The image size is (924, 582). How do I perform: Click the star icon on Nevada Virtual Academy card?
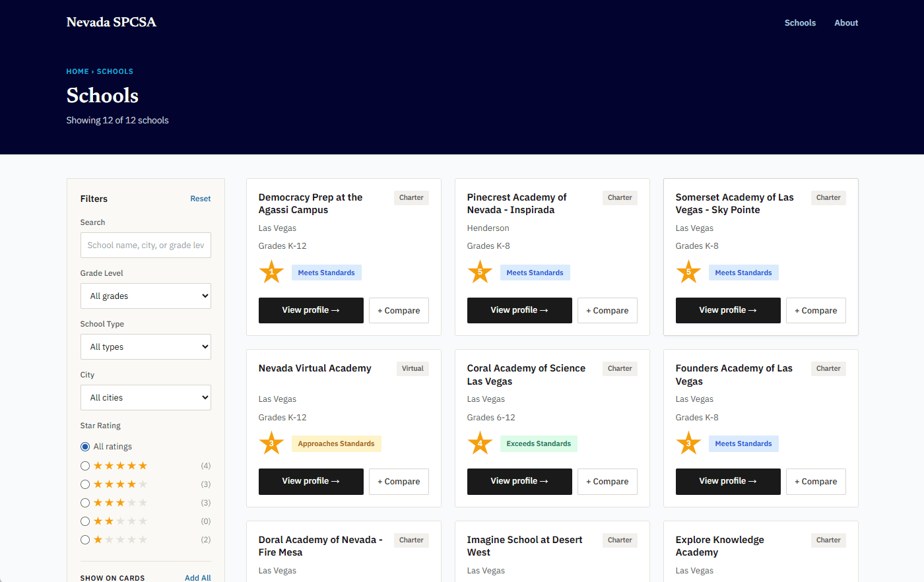[271, 443]
